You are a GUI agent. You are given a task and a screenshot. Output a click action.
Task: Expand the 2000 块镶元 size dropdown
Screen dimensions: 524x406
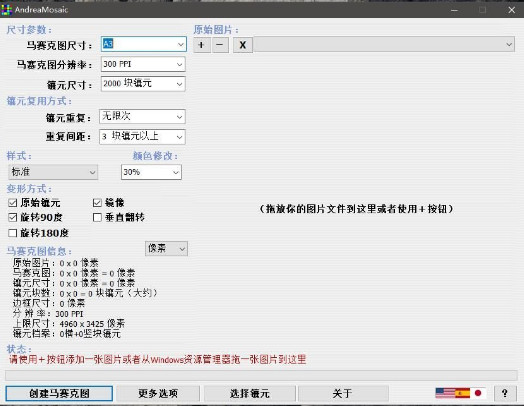(143, 84)
